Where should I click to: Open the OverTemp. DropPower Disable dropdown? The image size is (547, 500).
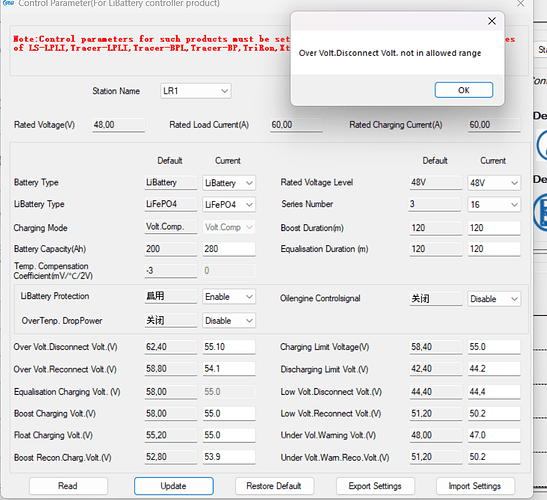tap(229, 321)
